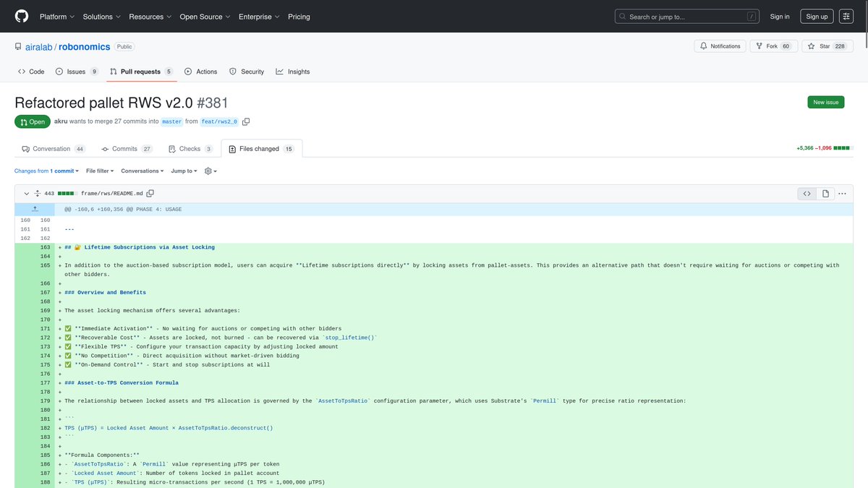The height and width of the screenshot is (488, 868).
Task: Open the Changes from 1 commit dropdown
Action: [x=46, y=171]
